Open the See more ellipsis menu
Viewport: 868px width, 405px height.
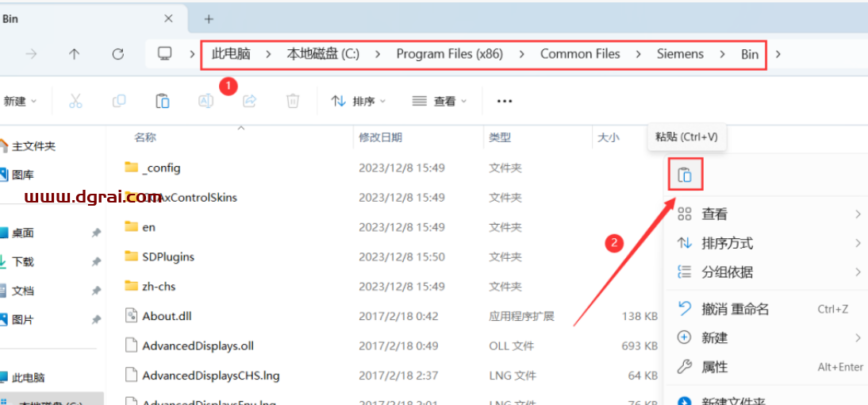(x=505, y=101)
